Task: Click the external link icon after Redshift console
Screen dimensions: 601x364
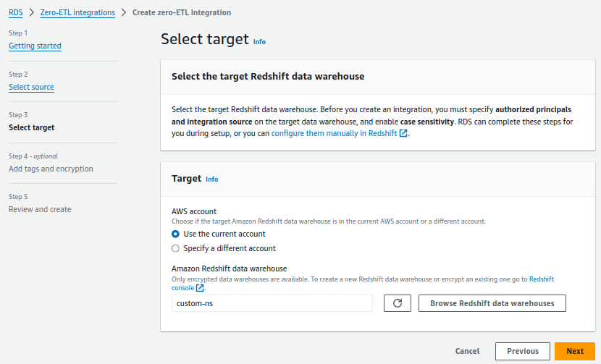Action: point(200,288)
